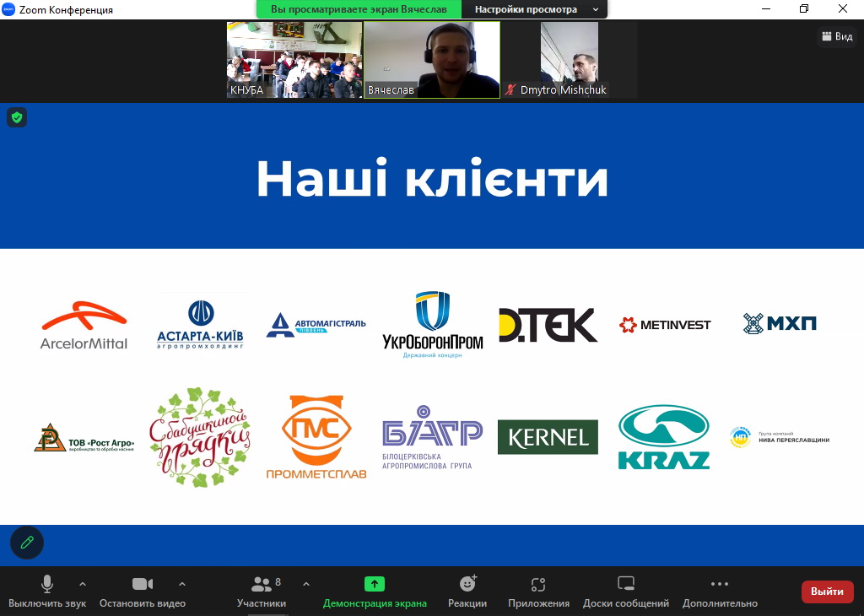This screenshot has height=616, width=864.
Task: Click the KRAZ logo
Action: click(664, 437)
